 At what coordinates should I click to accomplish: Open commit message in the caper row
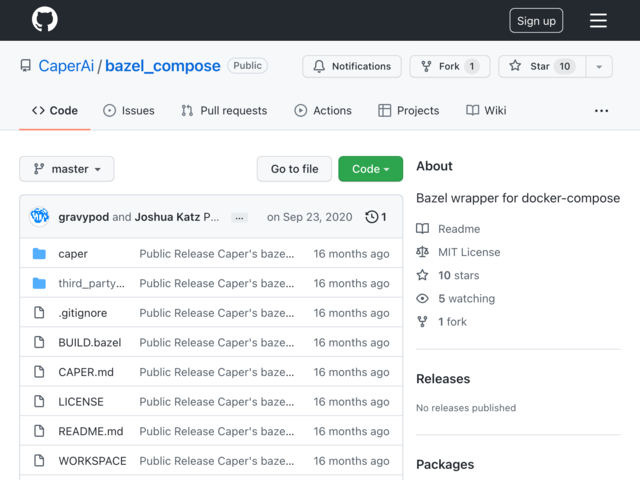(217, 253)
